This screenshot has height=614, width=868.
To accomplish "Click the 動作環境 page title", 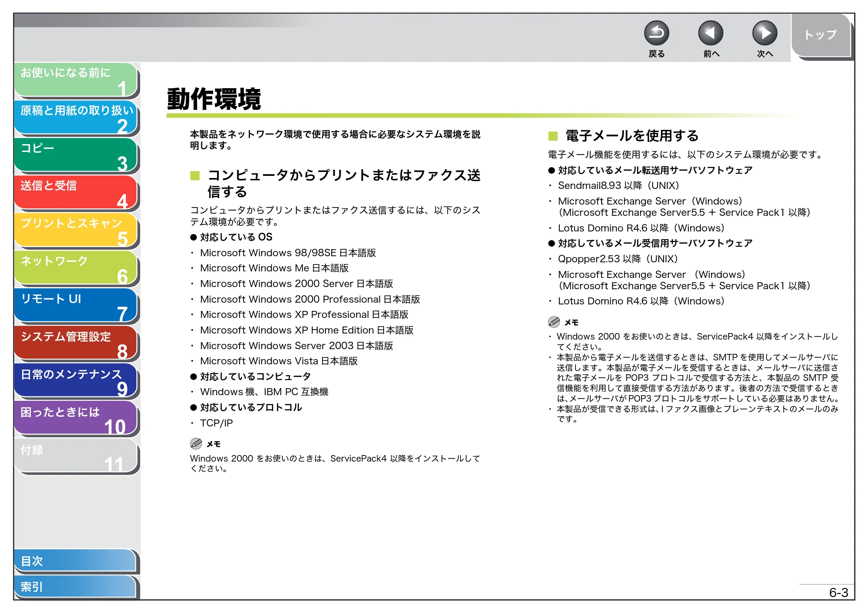I will 214,99.
